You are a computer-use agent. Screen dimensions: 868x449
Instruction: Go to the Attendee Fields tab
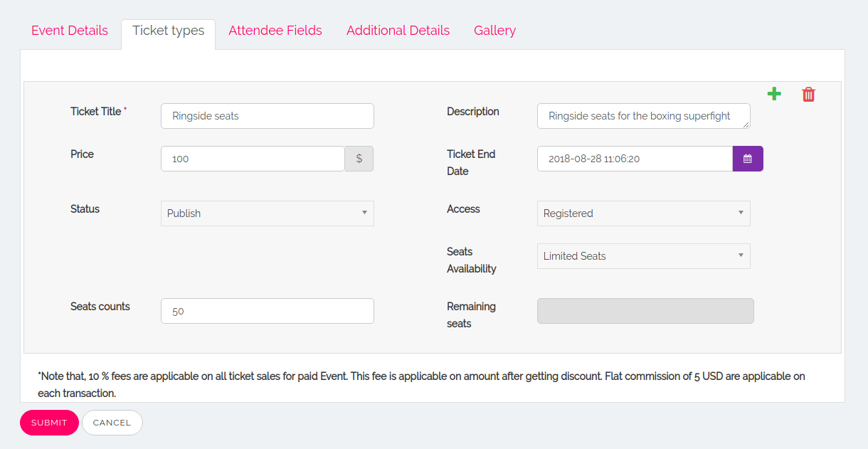pos(275,31)
